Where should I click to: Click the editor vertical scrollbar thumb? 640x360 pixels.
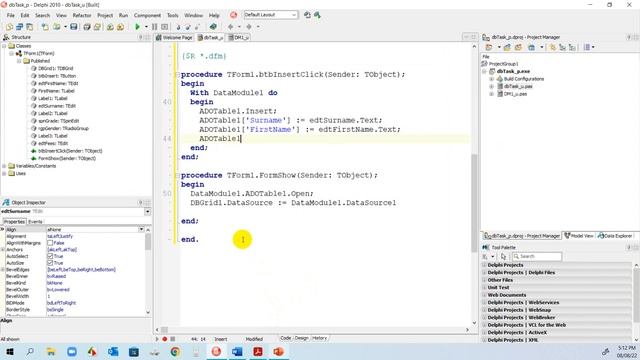[x=474, y=202]
